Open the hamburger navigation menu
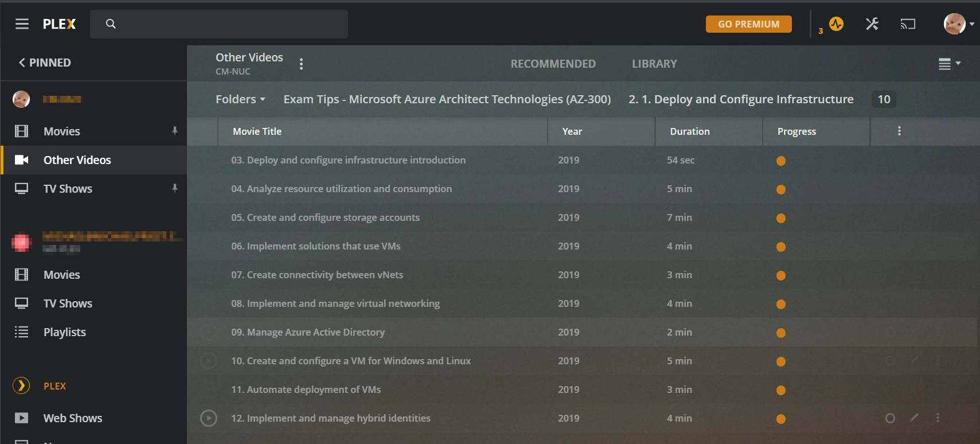Image resolution: width=980 pixels, height=444 pixels. click(22, 24)
